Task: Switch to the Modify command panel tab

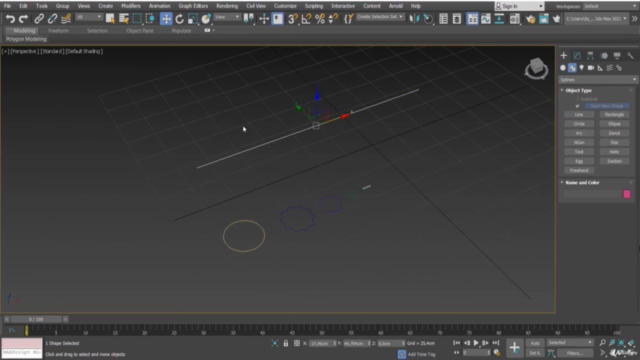Action: coord(577,56)
